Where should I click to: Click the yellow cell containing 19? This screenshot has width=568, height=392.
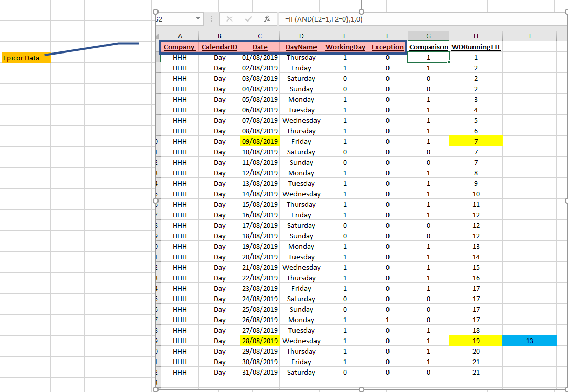pyautogui.click(x=476, y=341)
